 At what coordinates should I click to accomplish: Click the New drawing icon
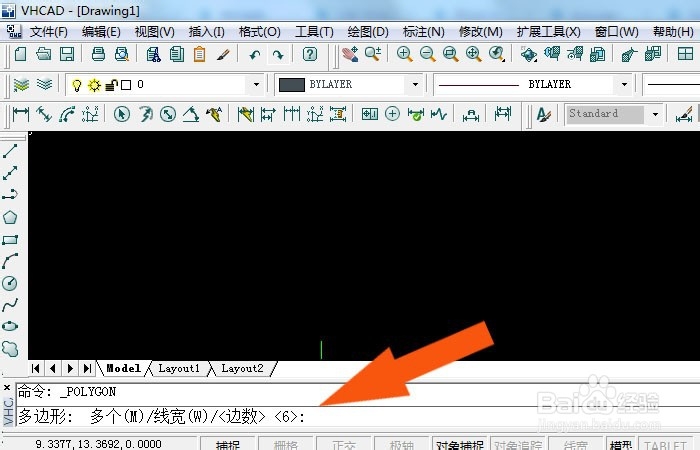point(21,54)
